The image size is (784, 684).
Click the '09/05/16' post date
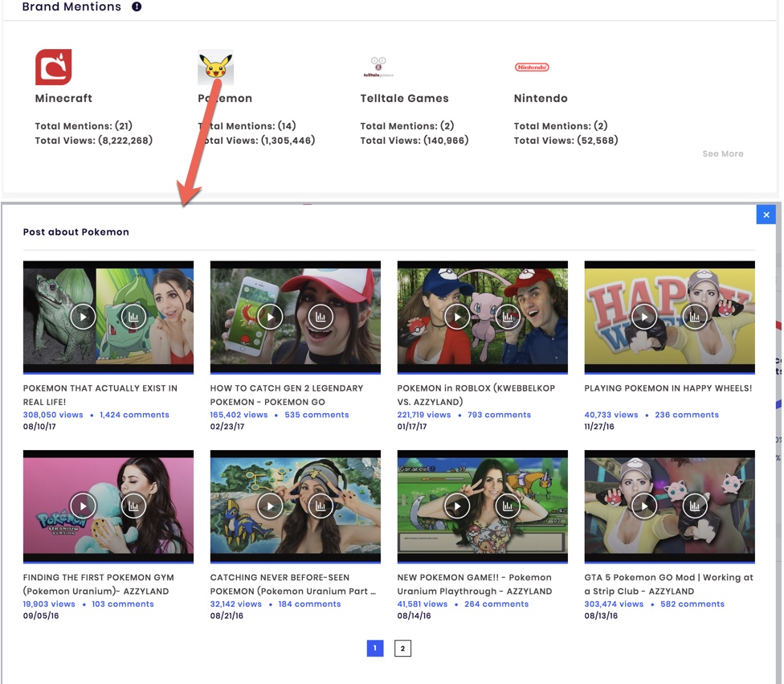41,616
